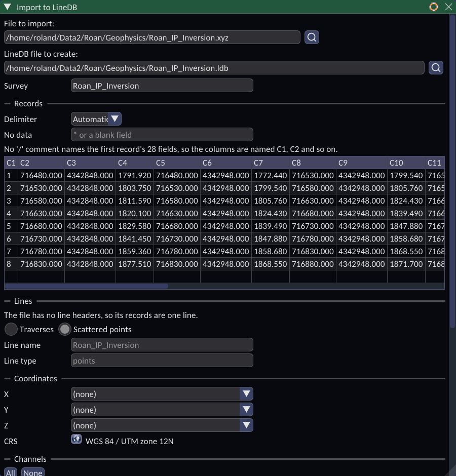Image resolution: width=456 pixels, height=476 pixels.
Task: Edit the Survey name field
Action: (162, 85)
